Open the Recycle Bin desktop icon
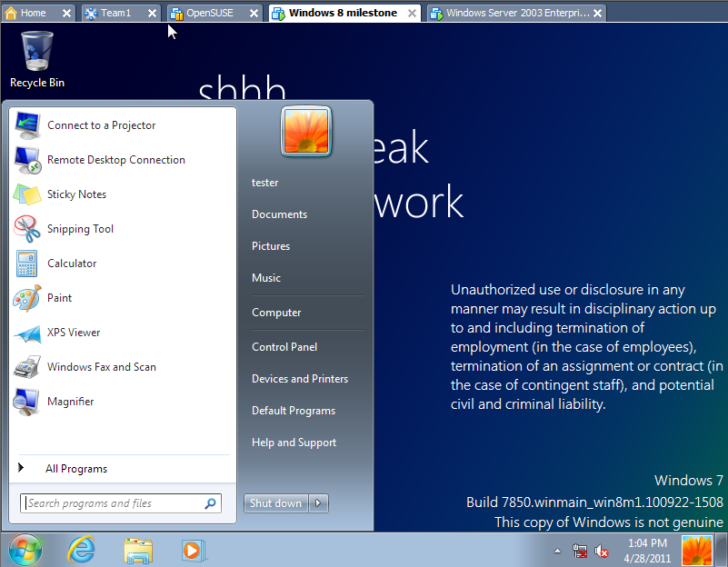The width and height of the screenshot is (728, 567). pyautogui.click(x=37, y=59)
